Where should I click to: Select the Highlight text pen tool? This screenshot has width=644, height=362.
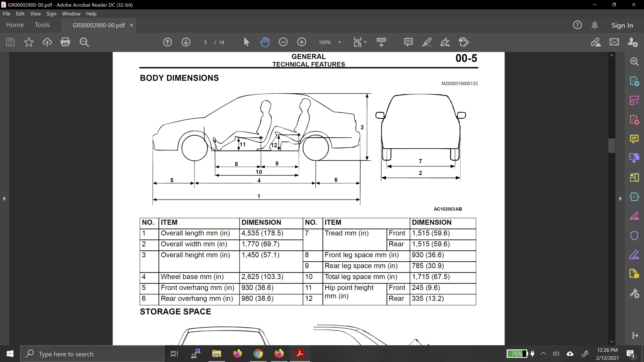(x=427, y=42)
